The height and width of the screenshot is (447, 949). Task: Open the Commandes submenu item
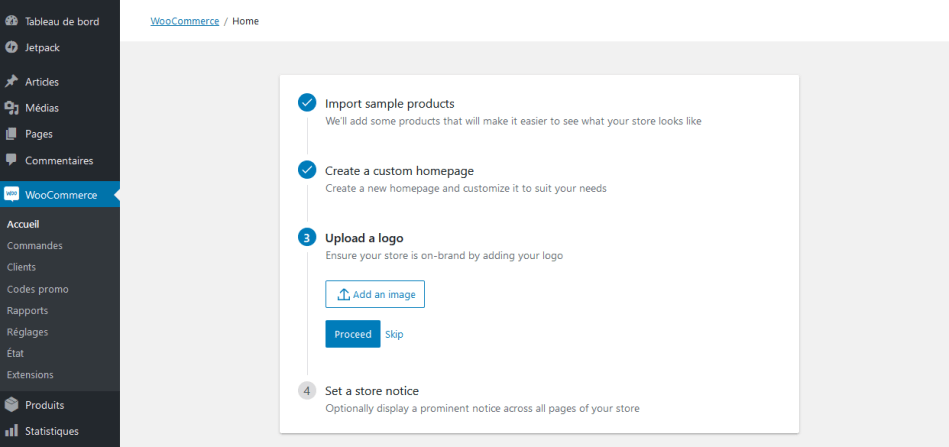(x=34, y=246)
